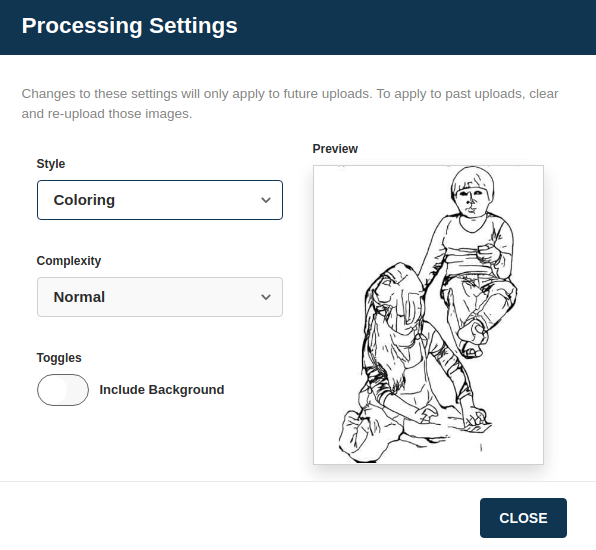Screen dimensions: 596x550
Task: Click the Include Background label text
Action: click(x=162, y=390)
